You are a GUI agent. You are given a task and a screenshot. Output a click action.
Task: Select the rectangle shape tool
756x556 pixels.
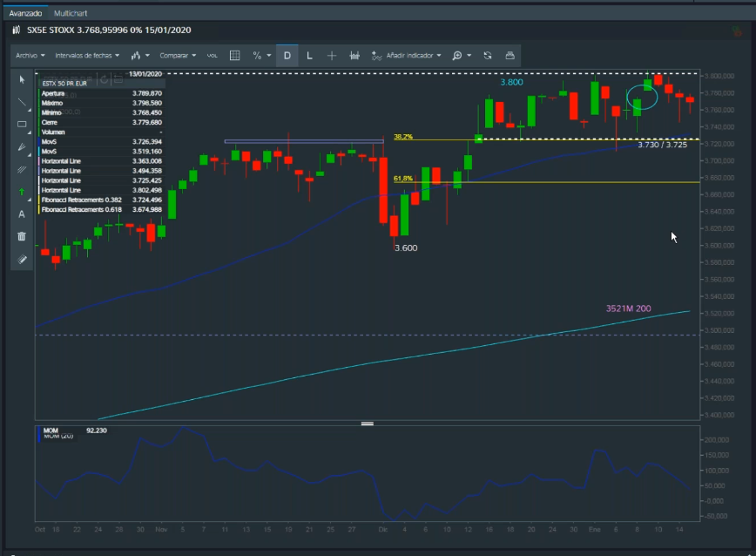[22, 125]
